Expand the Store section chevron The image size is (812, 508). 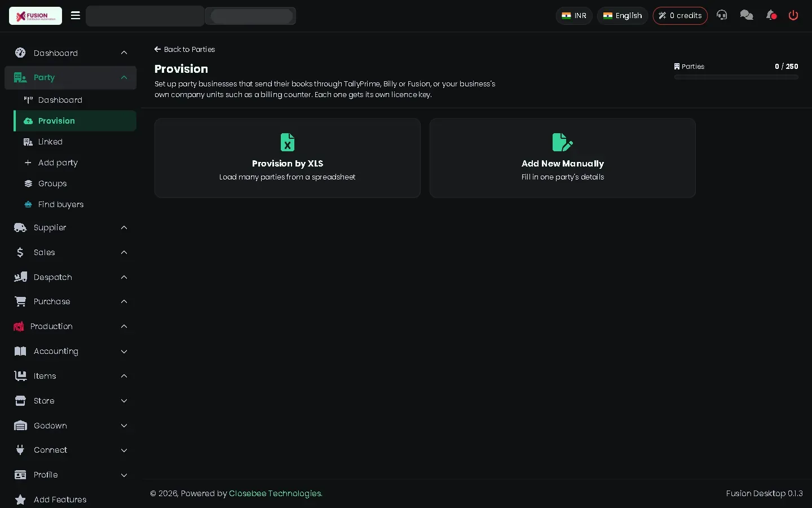(x=124, y=401)
